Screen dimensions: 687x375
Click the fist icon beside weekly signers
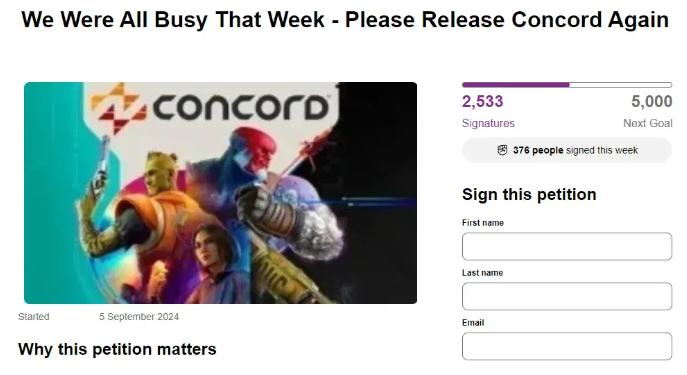coord(502,150)
